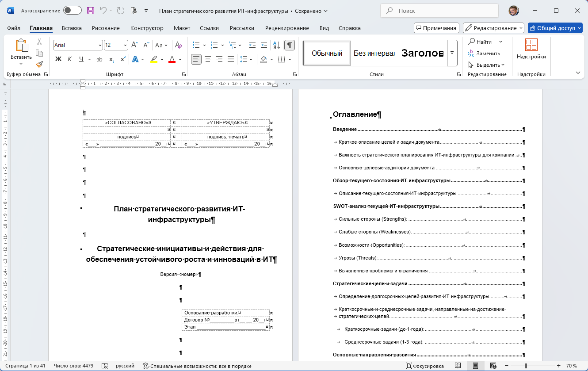This screenshot has width=588, height=371.
Task: Expand the styles gallery
Action: [452, 53]
